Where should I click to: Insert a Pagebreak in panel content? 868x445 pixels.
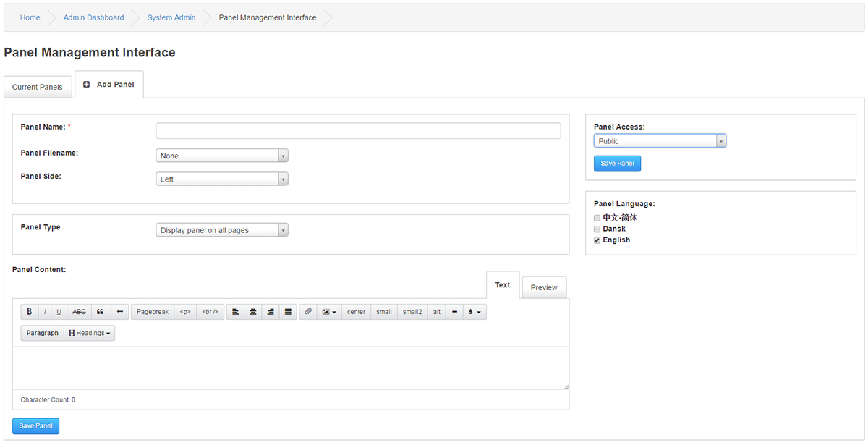(x=153, y=312)
